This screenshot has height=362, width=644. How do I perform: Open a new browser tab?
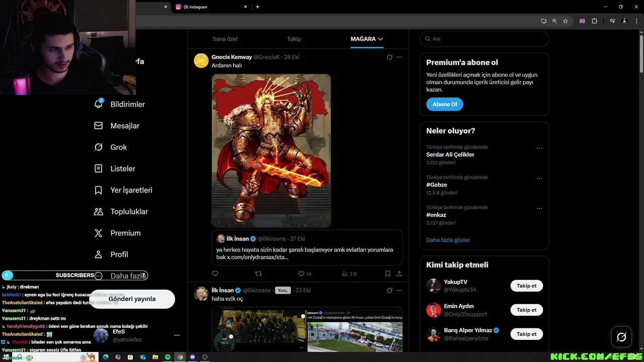click(258, 7)
